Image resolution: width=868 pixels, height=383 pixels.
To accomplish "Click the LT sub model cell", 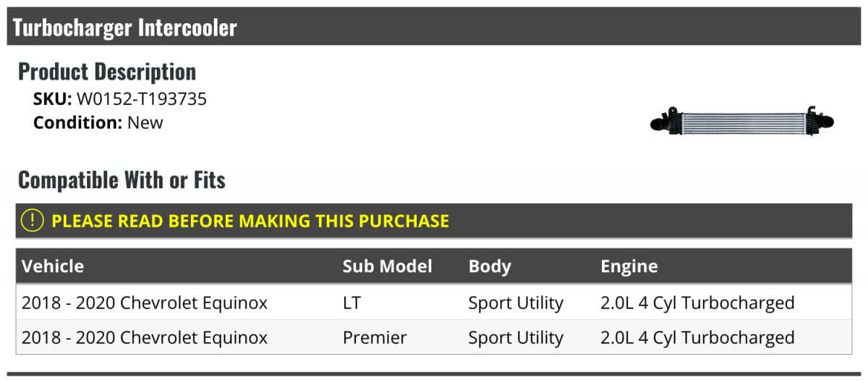I will tap(352, 303).
